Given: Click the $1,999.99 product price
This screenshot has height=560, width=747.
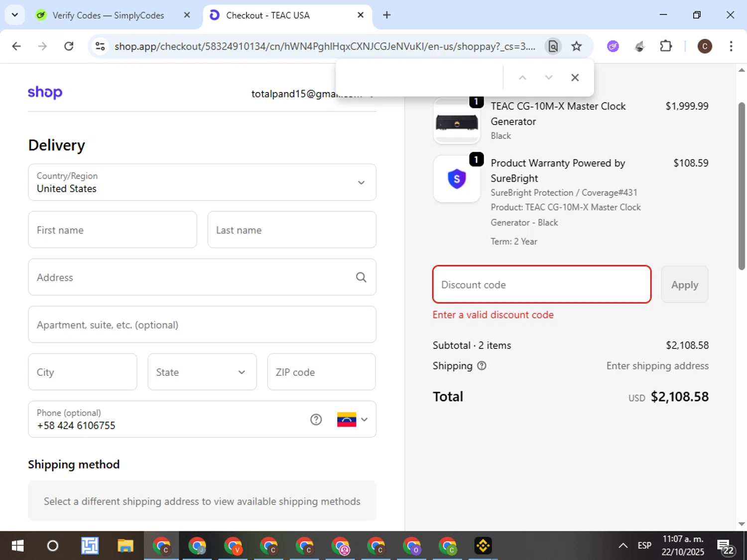Looking at the screenshot, I should click(687, 106).
